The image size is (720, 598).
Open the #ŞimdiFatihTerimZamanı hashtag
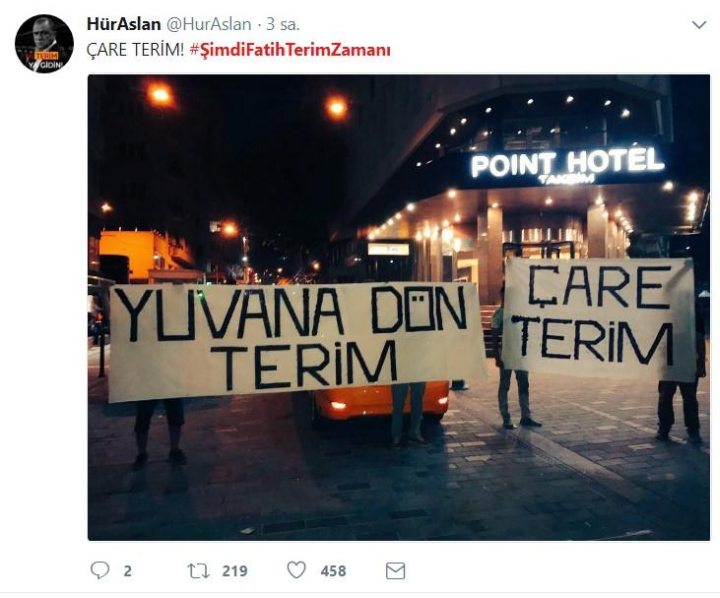pos(290,50)
